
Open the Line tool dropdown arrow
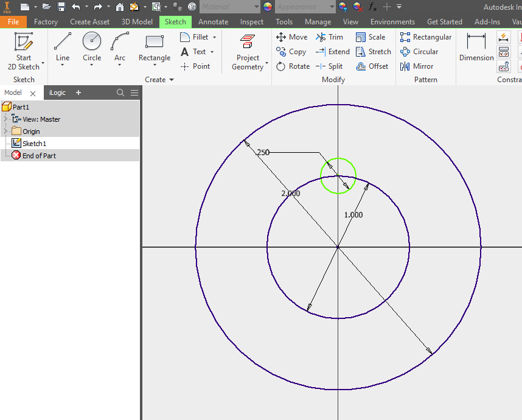[63, 65]
